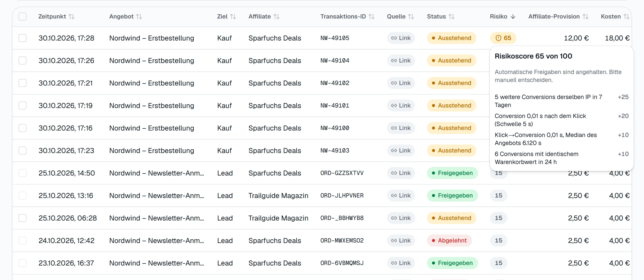Sort by Zeitpunkt column arrows icon
This screenshot has height=280, width=644.
pos(71,16)
